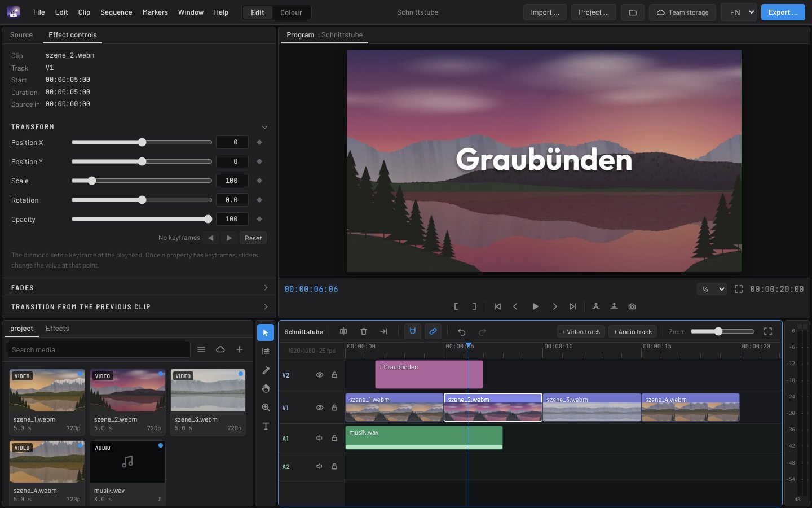Add a new video track
Image resolution: width=812 pixels, height=508 pixels.
581,332
